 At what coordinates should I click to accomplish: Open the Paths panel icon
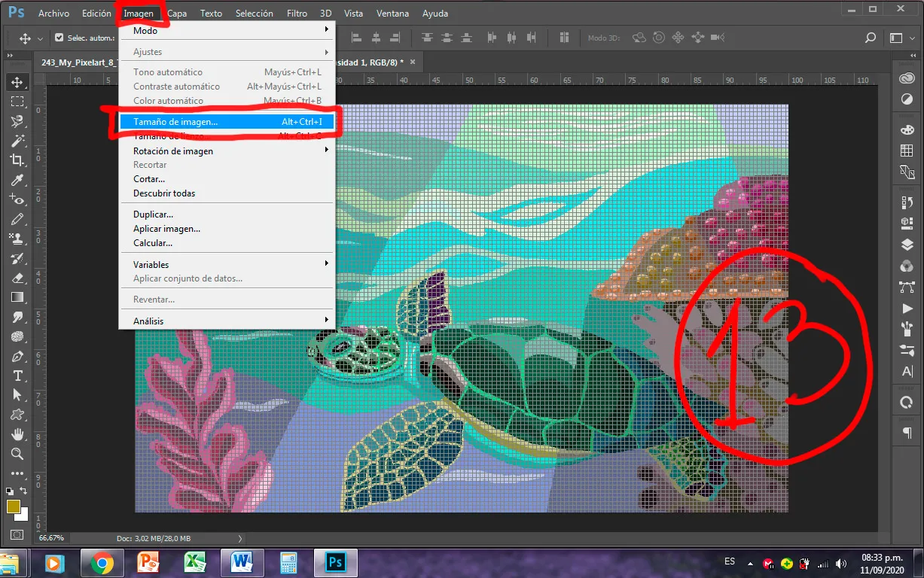click(x=907, y=287)
